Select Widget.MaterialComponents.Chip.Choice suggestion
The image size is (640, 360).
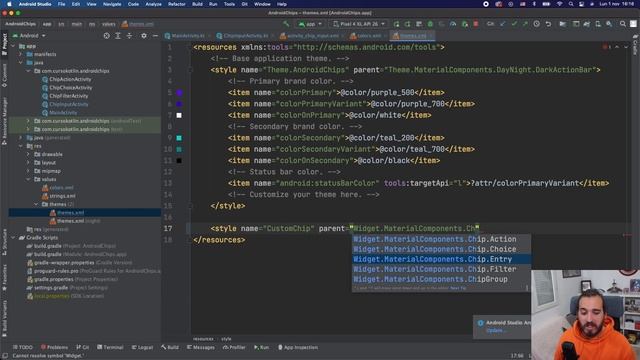tap(441, 249)
